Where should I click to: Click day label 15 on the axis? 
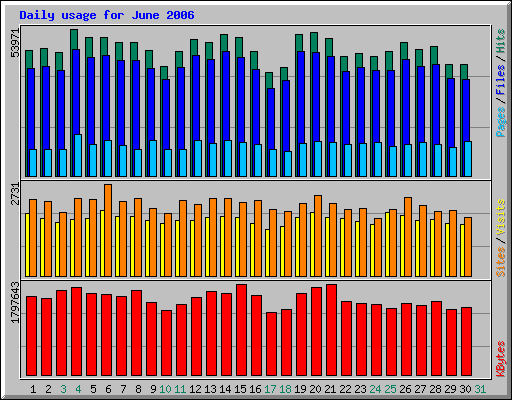click(240, 389)
